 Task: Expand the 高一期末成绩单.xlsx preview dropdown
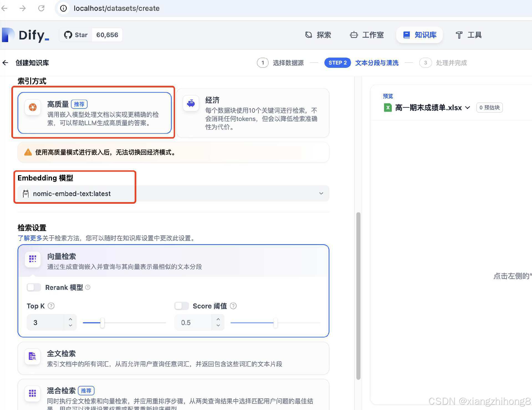tap(468, 108)
